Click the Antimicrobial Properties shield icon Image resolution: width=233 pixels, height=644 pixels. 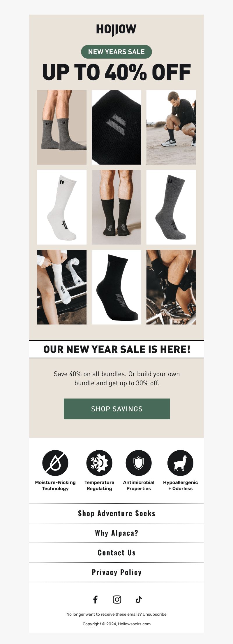click(139, 463)
